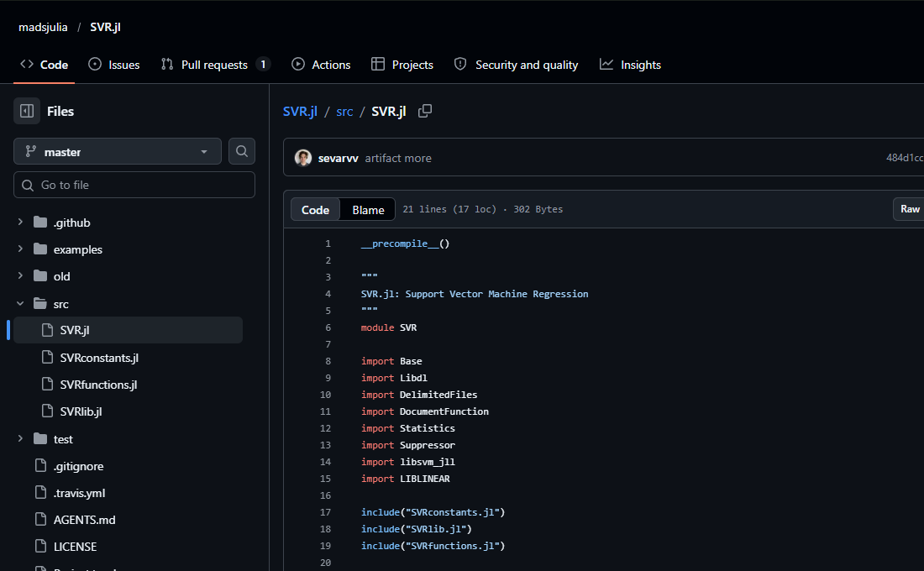Open the Code tab in repository navigation
Screen dimensions: 924x571
pos(45,65)
